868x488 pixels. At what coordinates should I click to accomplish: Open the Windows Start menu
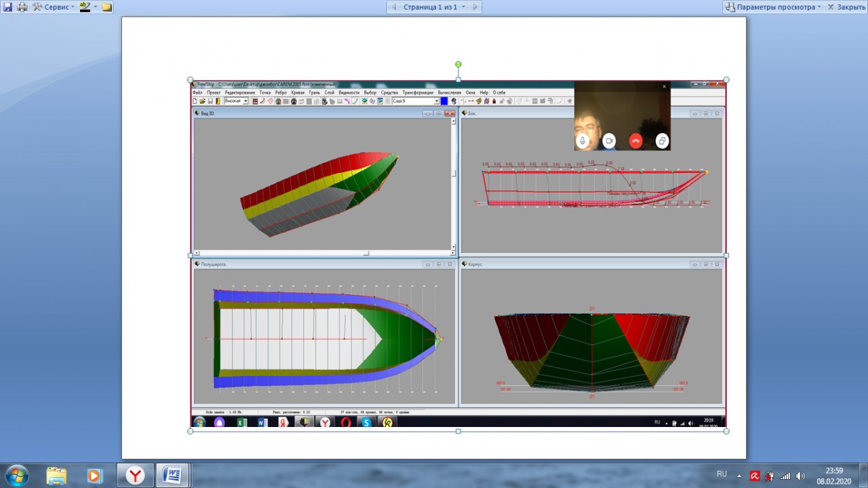[16, 474]
